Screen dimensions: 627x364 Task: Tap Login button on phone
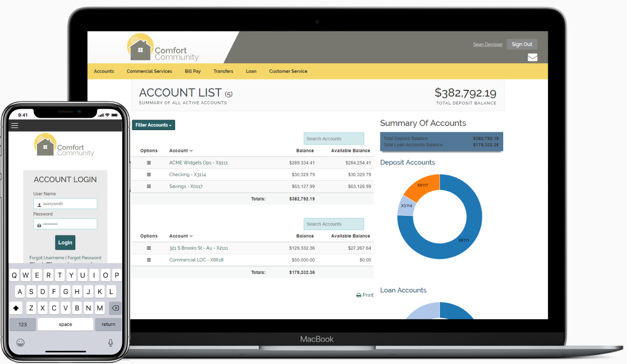65,242
